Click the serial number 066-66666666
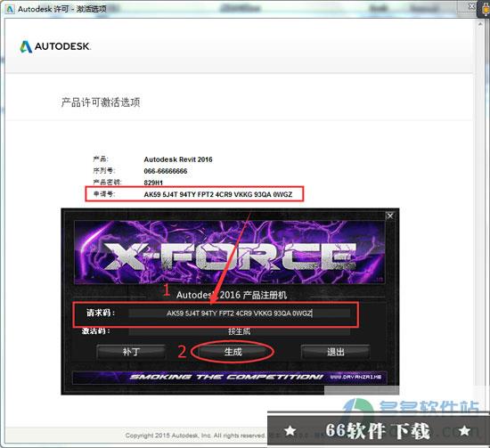This screenshot has height=448, width=490. [166, 171]
